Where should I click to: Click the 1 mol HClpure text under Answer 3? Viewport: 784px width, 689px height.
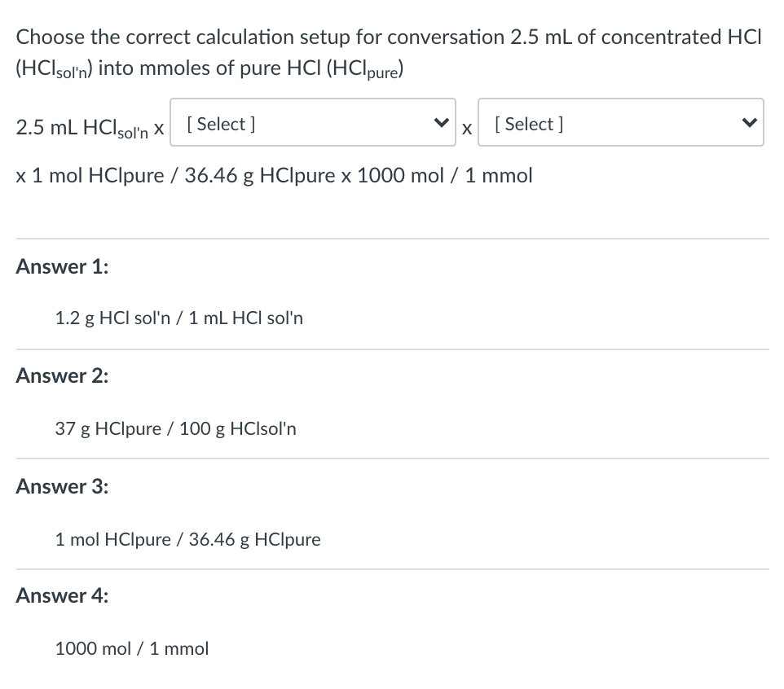187,539
